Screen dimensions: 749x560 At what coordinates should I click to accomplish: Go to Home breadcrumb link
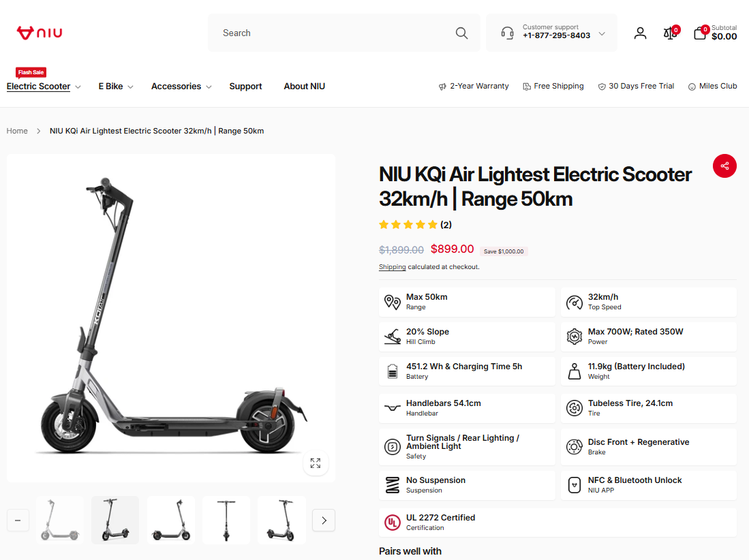(x=17, y=131)
